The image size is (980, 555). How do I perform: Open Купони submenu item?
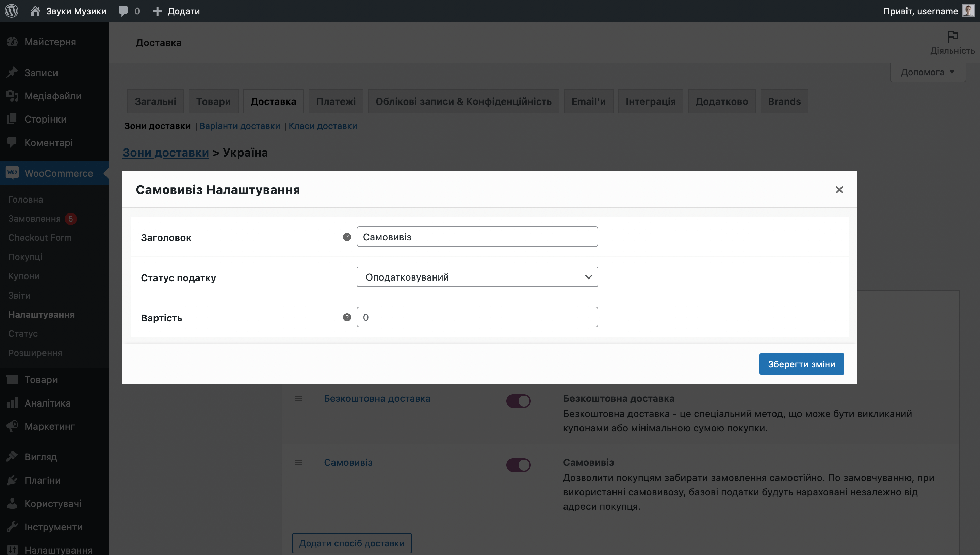23,276
